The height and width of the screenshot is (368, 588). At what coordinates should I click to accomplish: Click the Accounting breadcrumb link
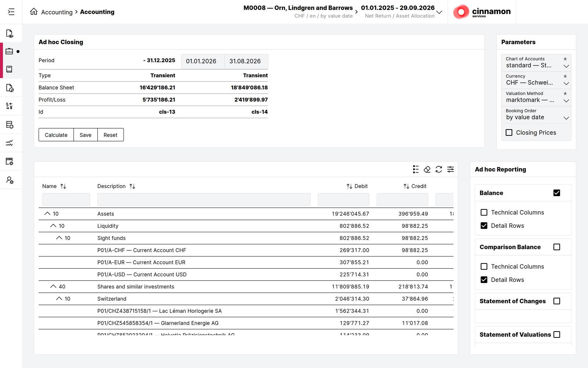57,12
